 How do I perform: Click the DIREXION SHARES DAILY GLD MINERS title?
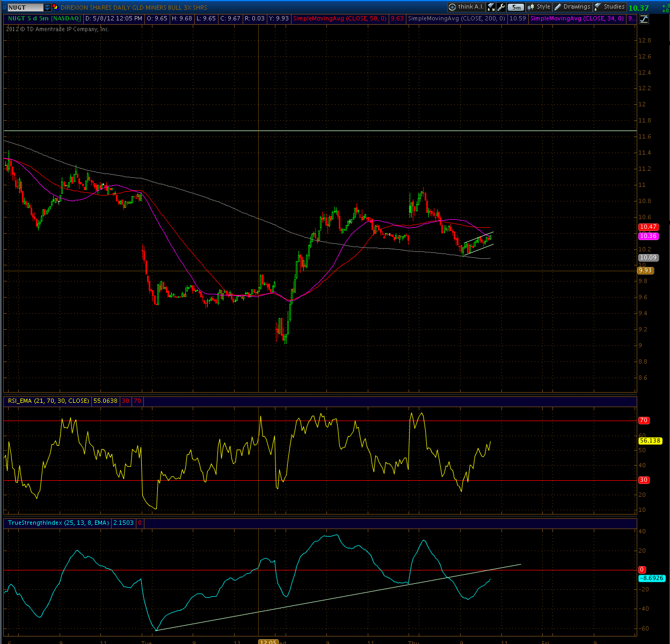pyautogui.click(x=134, y=8)
